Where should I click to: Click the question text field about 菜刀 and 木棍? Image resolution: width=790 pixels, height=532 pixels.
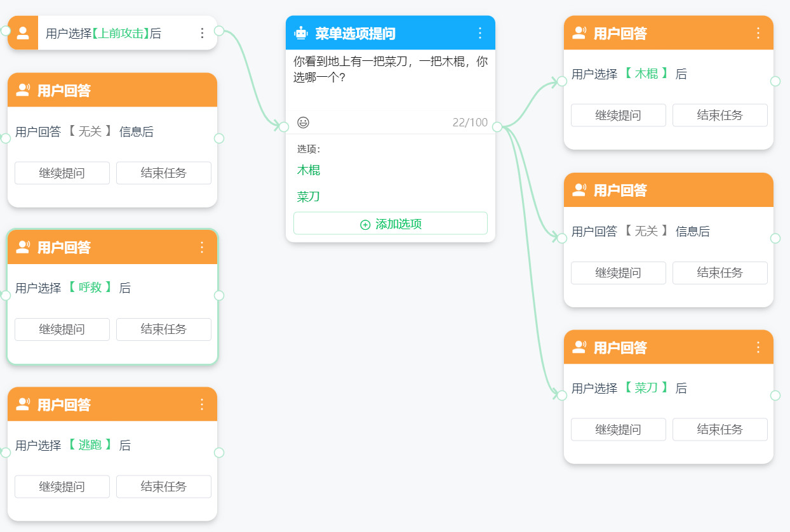[x=391, y=83]
